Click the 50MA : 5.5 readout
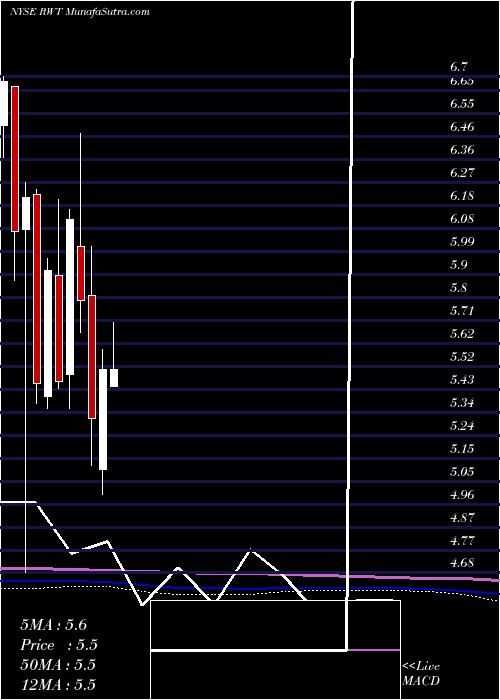 (58, 665)
